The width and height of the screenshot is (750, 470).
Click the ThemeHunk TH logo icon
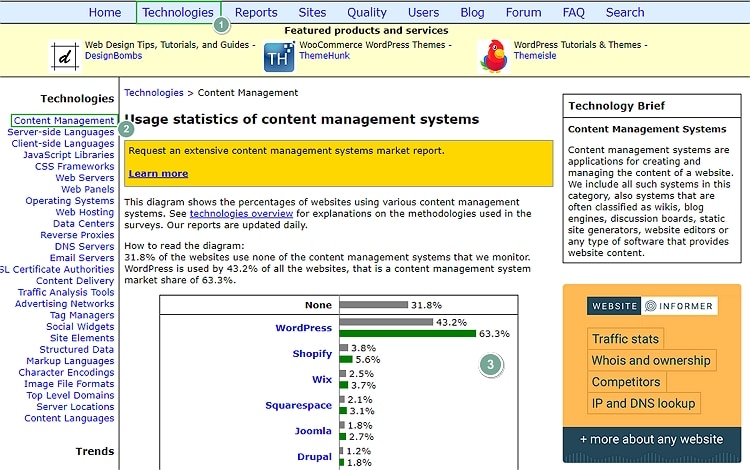279,57
